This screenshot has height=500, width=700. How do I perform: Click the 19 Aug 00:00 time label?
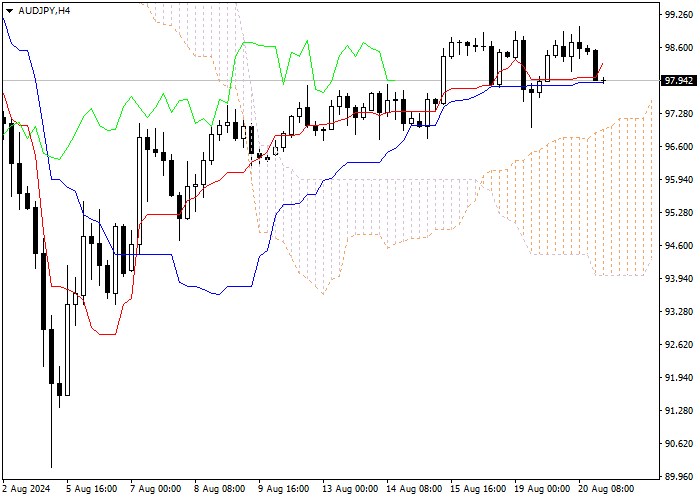(x=542, y=489)
